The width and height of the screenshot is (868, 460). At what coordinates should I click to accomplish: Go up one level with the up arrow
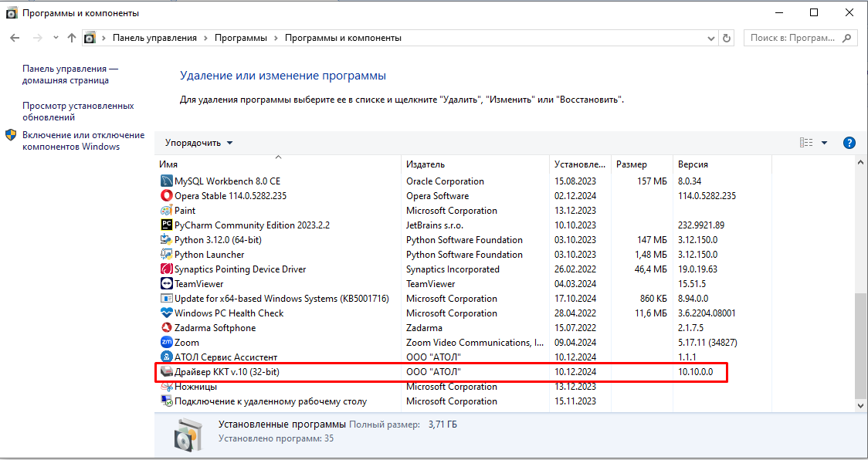(x=72, y=38)
